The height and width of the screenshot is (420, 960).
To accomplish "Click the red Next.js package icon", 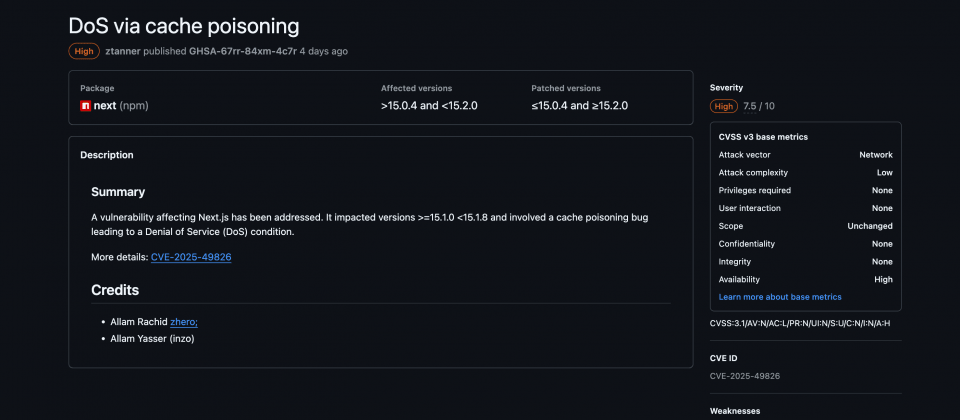I will (86, 106).
